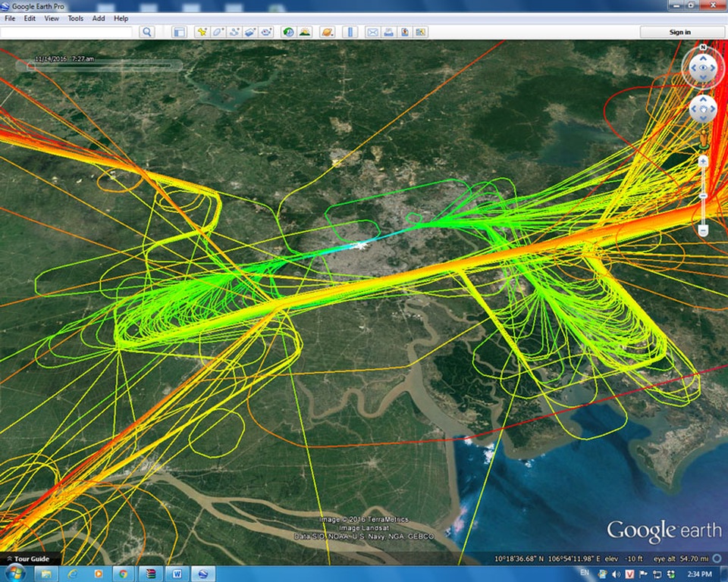Open the planets switcher dropdown
Image resolution: width=728 pixels, height=582 pixels.
(327, 32)
